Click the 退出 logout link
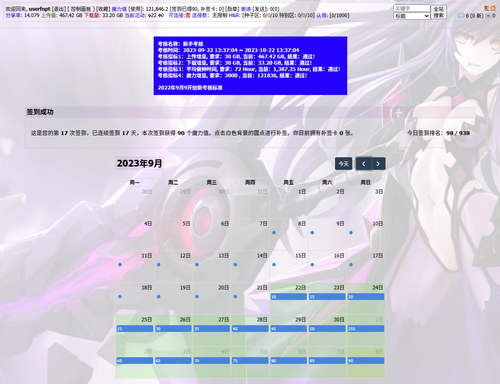Image resolution: width=500 pixels, height=384 pixels. (x=59, y=9)
